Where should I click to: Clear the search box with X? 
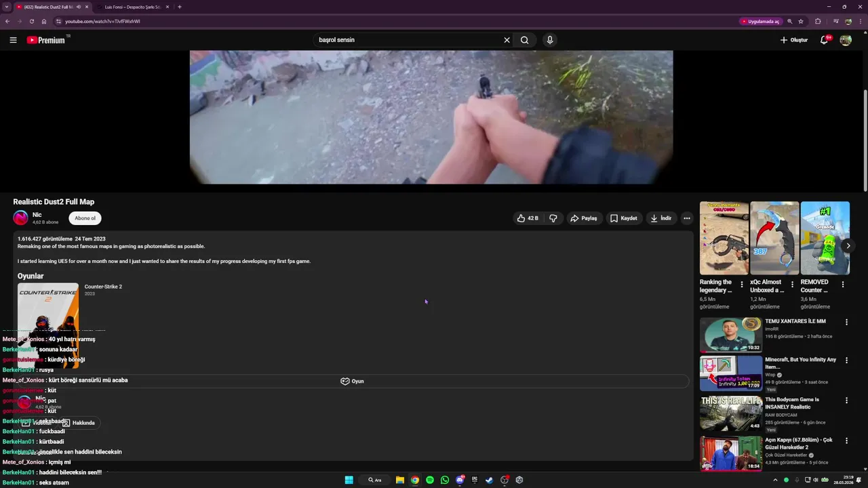(x=507, y=40)
